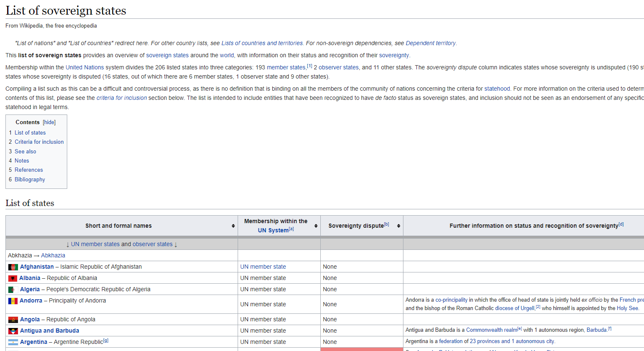The image size is (644, 351).
Task: Open footnote [g] after Argentine Republic
Action: point(106,340)
